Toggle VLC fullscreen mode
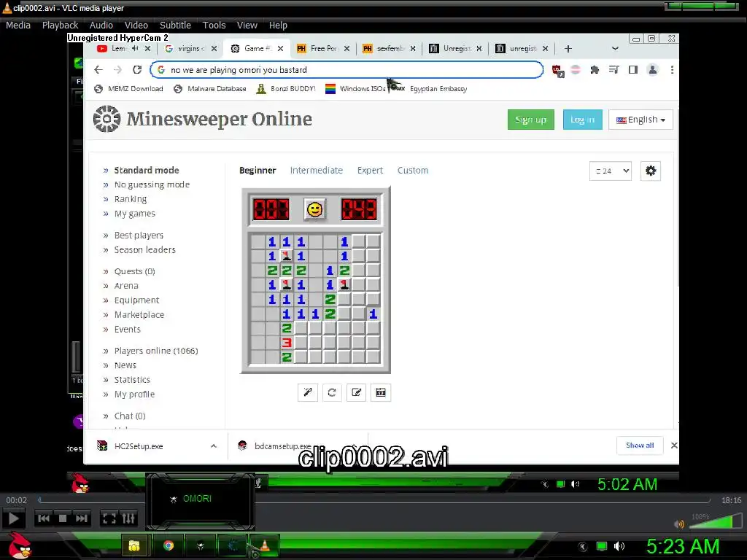The width and height of the screenshot is (747, 560). click(109, 518)
